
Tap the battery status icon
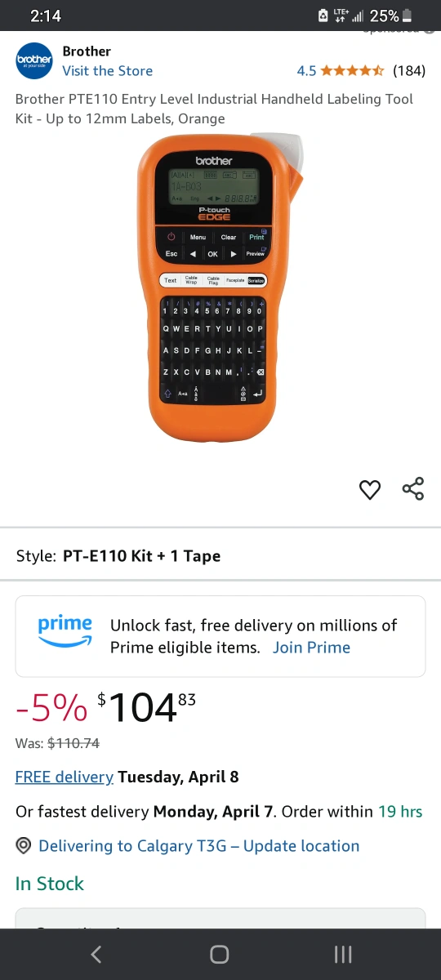tap(408, 16)
